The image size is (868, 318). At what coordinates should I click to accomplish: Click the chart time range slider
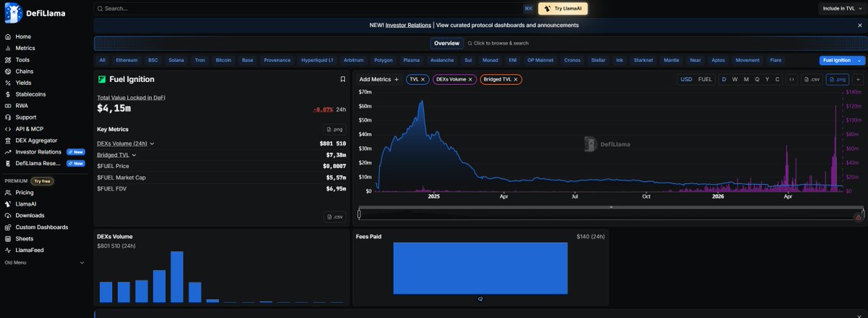click(610, 214)
